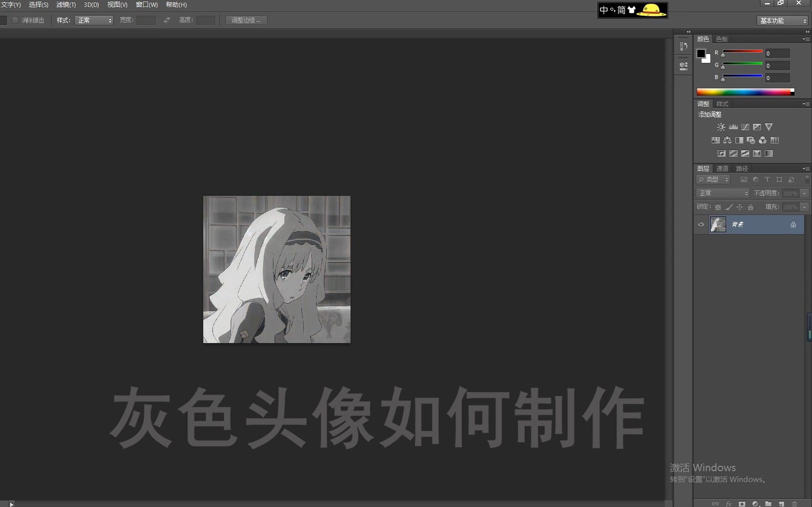Create a new layer
This screenshot has width=812, height=507.
point(781,504)
